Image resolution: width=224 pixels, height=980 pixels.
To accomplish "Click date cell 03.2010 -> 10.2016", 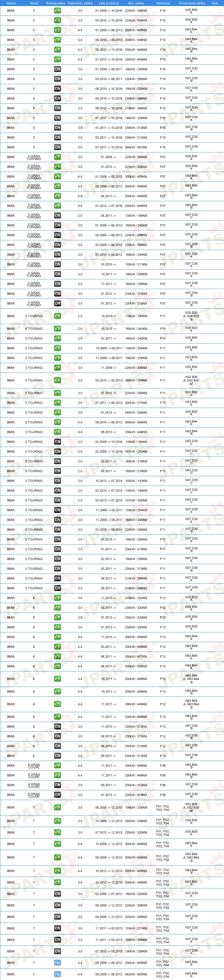I will 109,21.
